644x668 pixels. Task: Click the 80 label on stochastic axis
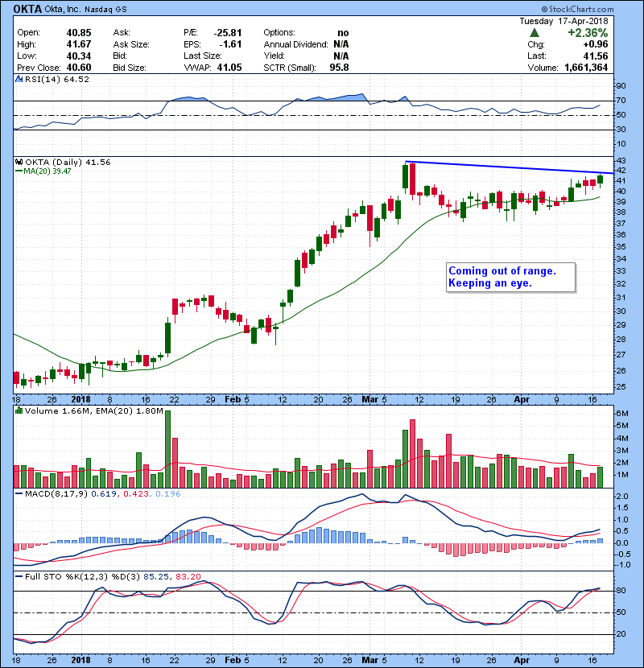pyautogui.click(x=621, y=591)
